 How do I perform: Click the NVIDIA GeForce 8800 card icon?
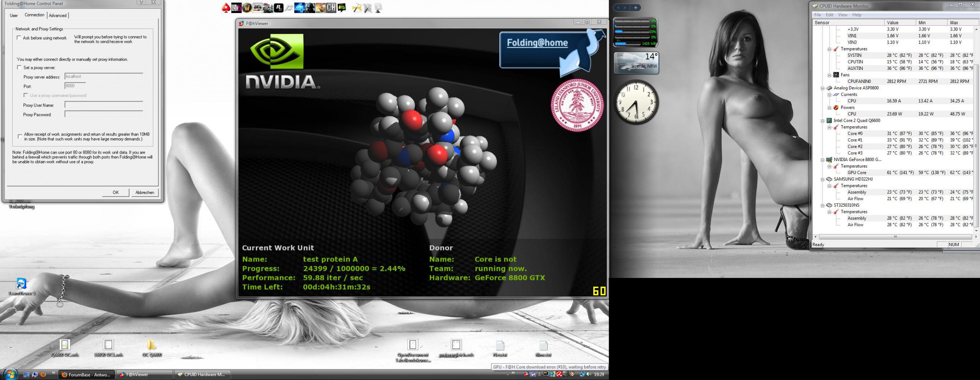(x=829, y=160)
